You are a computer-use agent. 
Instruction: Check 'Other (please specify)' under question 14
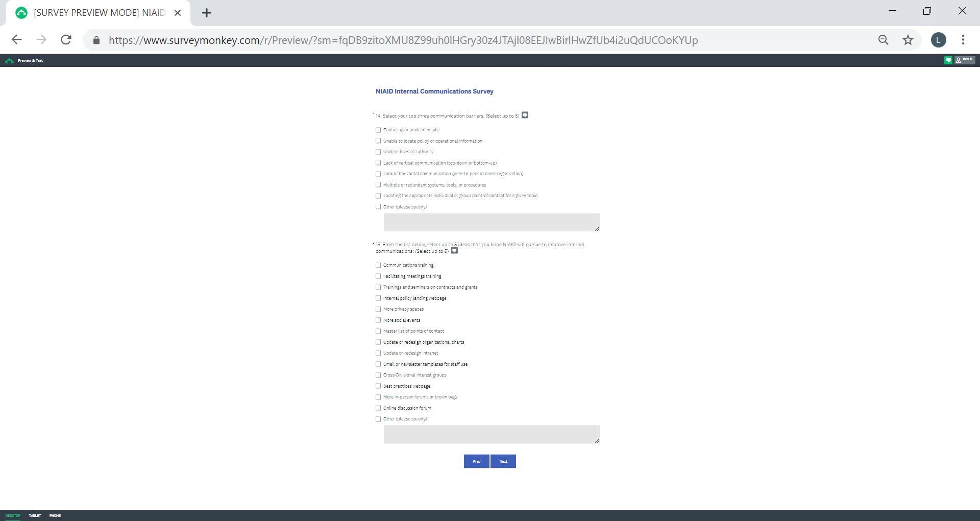(x=378, y=207)
